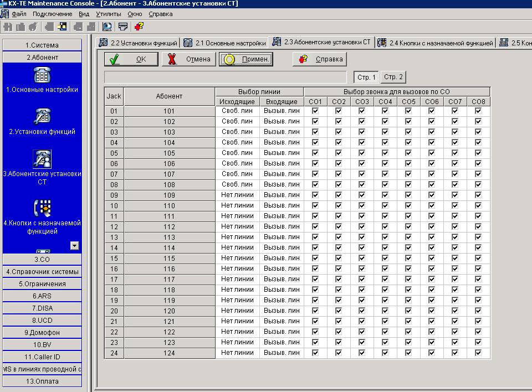Viewport: 532px width, 392px height.
Task: Click the Примен. apply button
Action: click(x=246, y=59)
